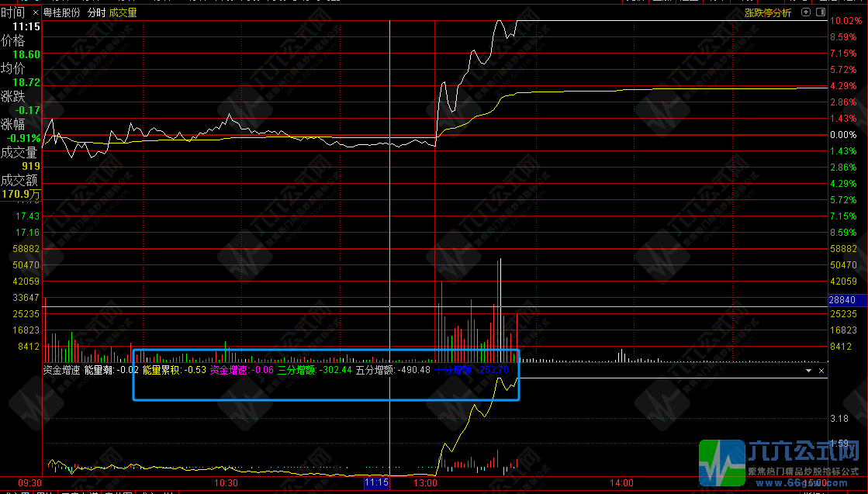Click the 六六公式网 logo
Screen dimensions: 868x494
(x=782, y=462)
